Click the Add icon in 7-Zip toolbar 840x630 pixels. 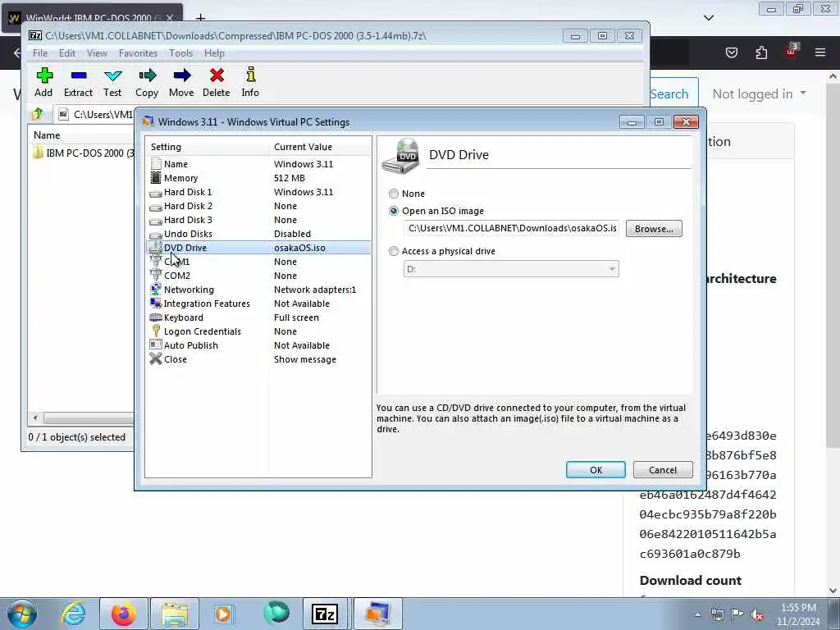point(44,82)
